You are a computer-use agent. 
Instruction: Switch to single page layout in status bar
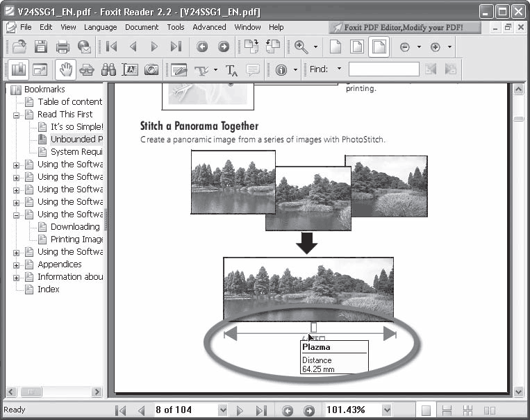click(426, 410)
